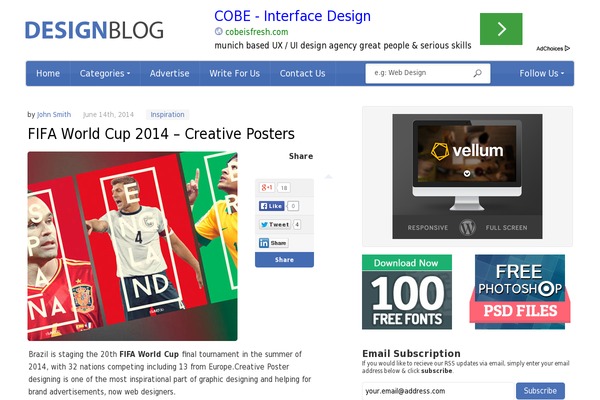Click the Inspiration category tag
600x400 pixels.
click(x=167, y=114)
